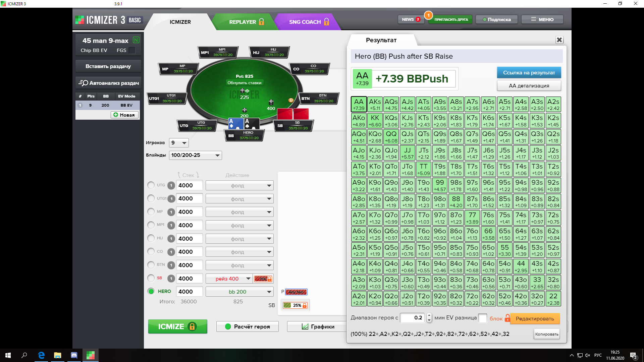Open the Подписка subscription button
The width and height of the screenshot is (644, 362).
pos(496,19)
